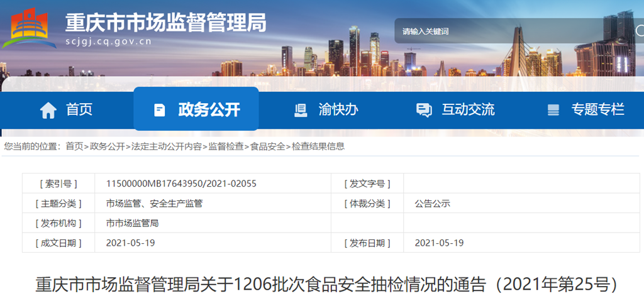Go to the 互动交流 section
The height and width of the screenshot is (296, 644).
tap(468, 110)
